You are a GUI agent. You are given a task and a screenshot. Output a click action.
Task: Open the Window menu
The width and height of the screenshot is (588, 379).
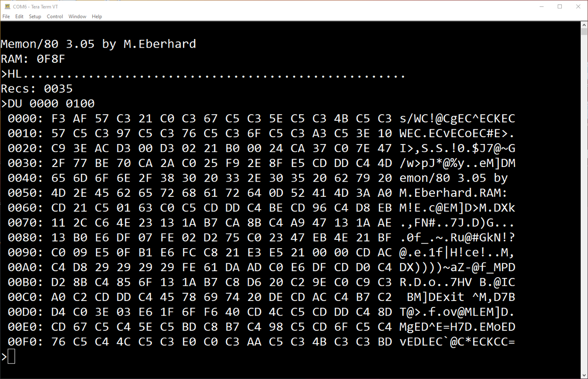point(77,17)
